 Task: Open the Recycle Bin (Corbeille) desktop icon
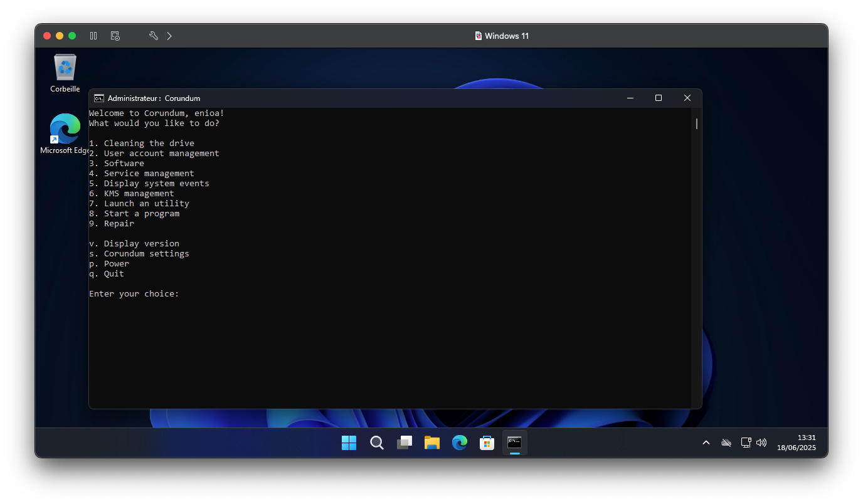pyautogui.click(x=65, y=73)
